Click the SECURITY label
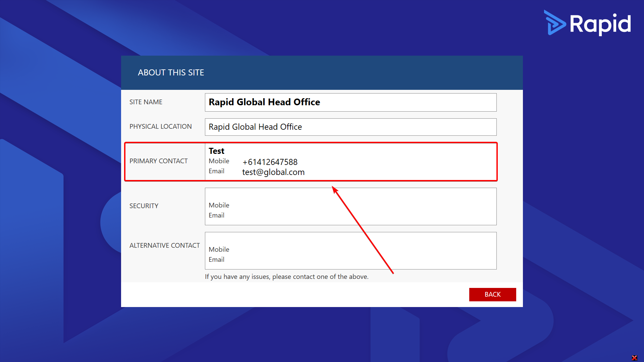 tap(144, 206)
